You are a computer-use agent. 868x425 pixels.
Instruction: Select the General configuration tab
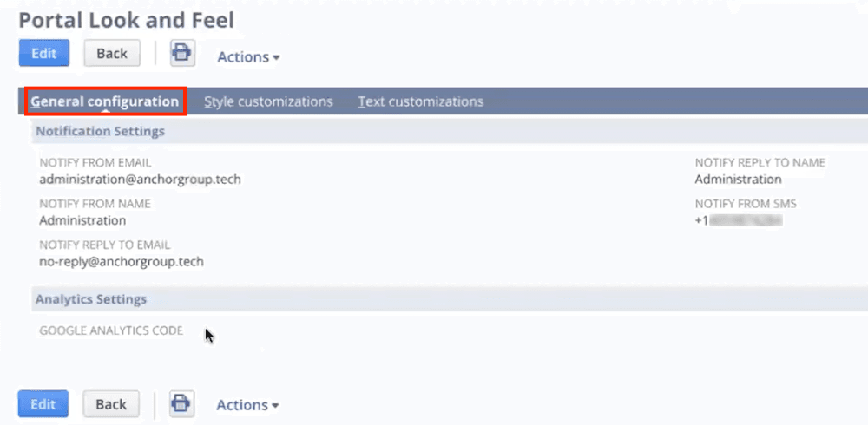(x=105, y=101)
